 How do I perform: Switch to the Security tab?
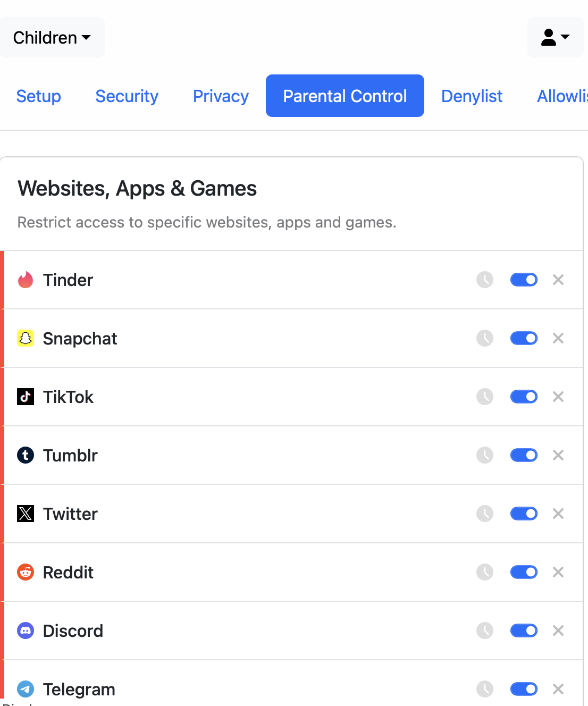point(127,96)
